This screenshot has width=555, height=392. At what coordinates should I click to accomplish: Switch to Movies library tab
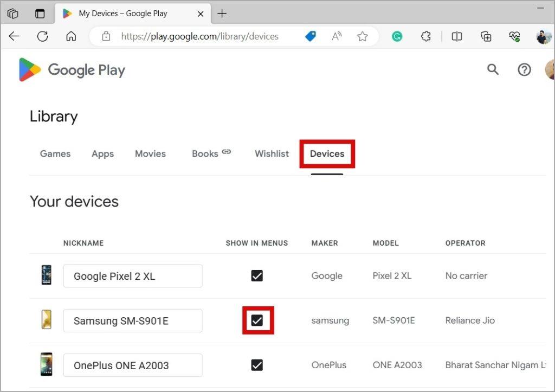click(x=151, y=153)
